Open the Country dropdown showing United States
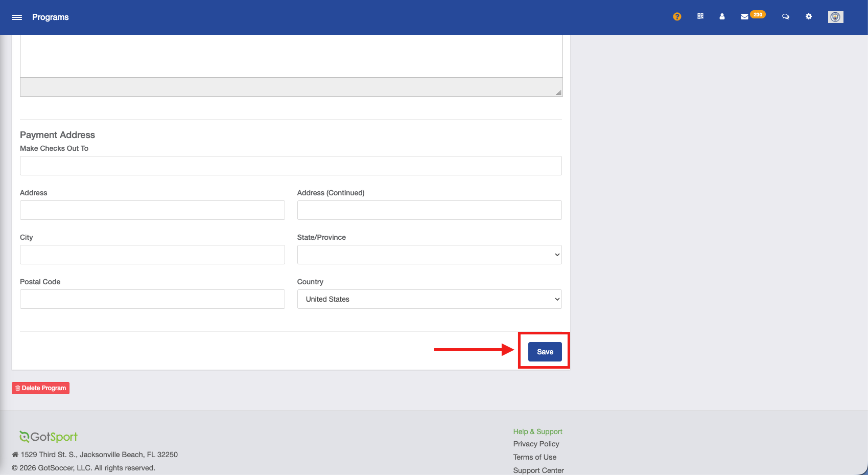Viewport: 868px width, 475px height. [x=429, y=299]
